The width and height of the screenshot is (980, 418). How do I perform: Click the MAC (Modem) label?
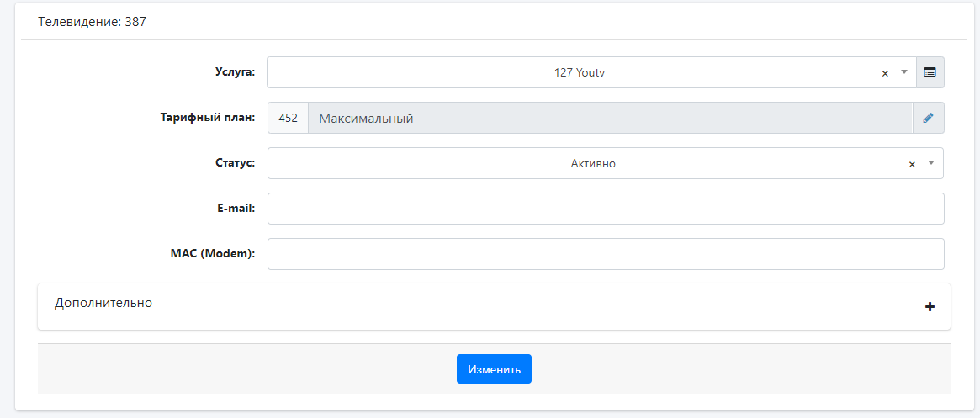pyautogui.click(x=213, y=254)
